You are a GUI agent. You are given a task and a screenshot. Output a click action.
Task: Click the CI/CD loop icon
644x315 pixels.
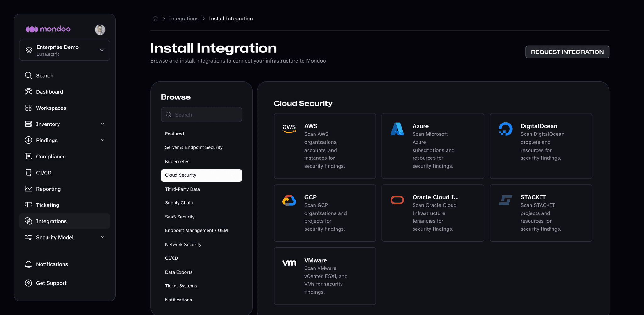[28, 173]
